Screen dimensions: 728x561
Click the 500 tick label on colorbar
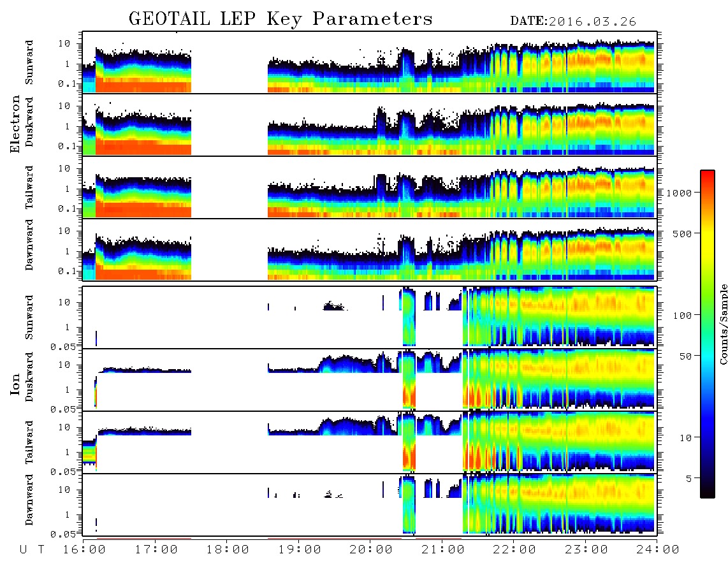point(683,233)
